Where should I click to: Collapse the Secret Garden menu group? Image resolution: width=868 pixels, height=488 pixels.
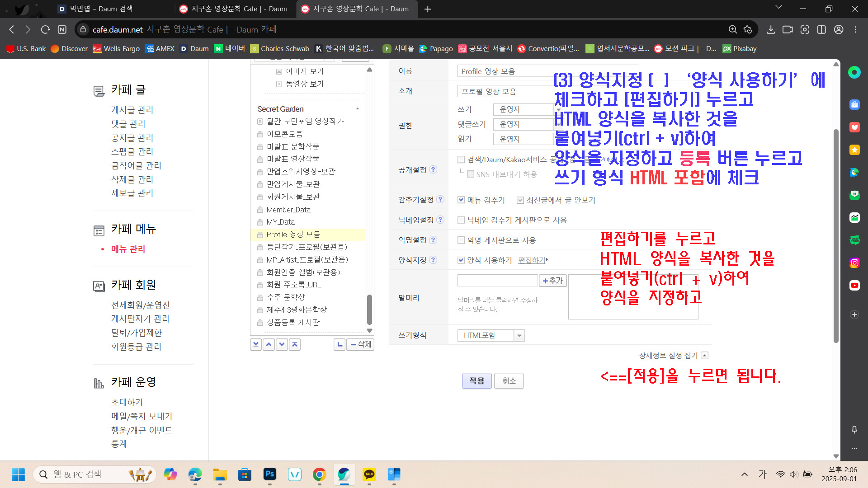click(358, 109)
